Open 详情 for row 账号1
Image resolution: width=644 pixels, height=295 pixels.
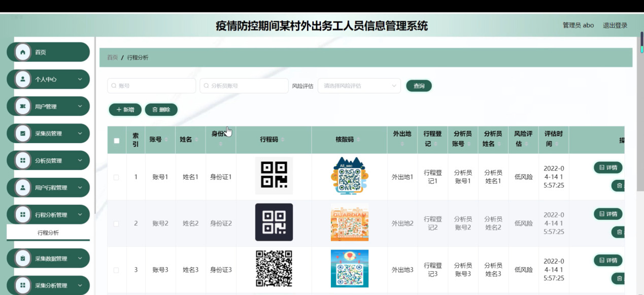[x=608, y=167]
